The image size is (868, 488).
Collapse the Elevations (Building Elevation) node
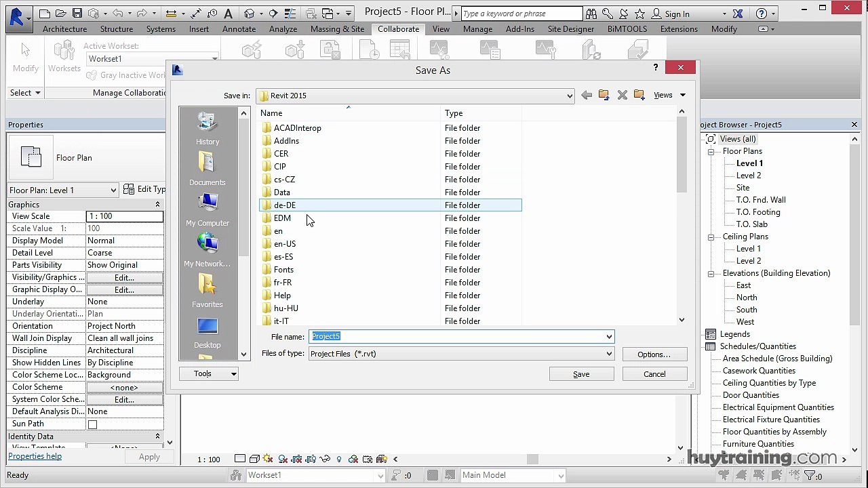click(711, 273)
